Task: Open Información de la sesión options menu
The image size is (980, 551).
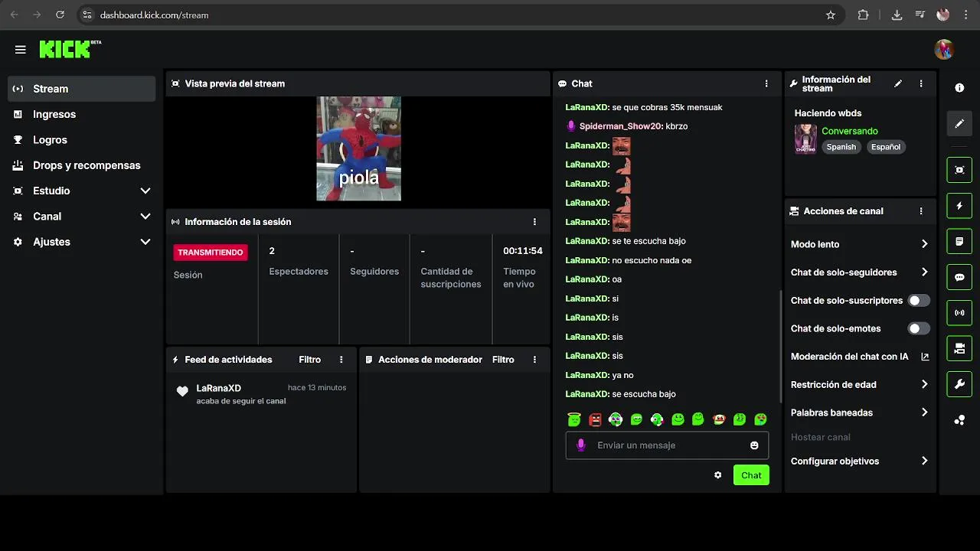Action: [534, 222]
